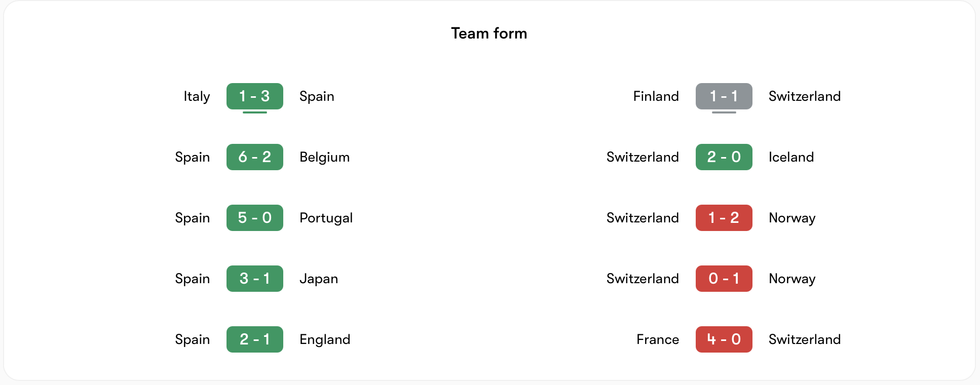The width and height of the screenshot is (980, 385).
Task: Select the 5 - 0 score against Portugal
Action: pos(255,218)
